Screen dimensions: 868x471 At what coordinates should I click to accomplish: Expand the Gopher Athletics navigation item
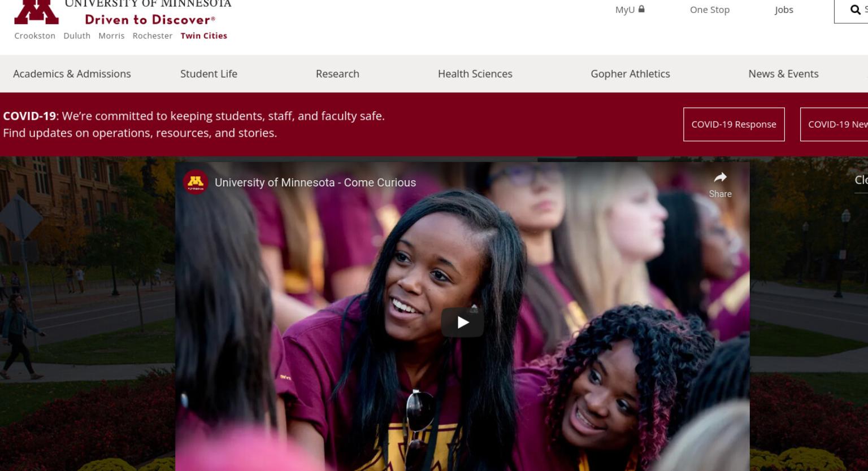pyautogui.click(x=630, y=74)
